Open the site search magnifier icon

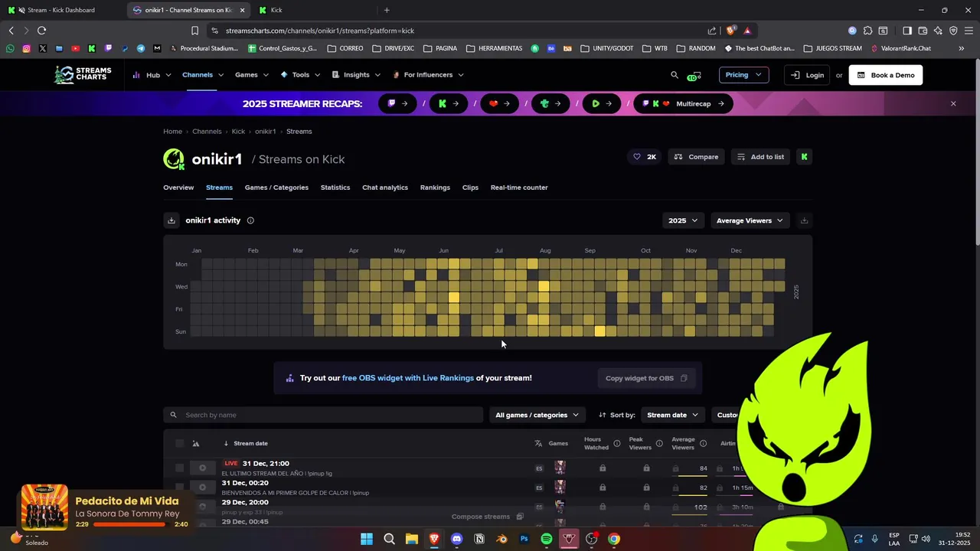(x=675, y=75)
